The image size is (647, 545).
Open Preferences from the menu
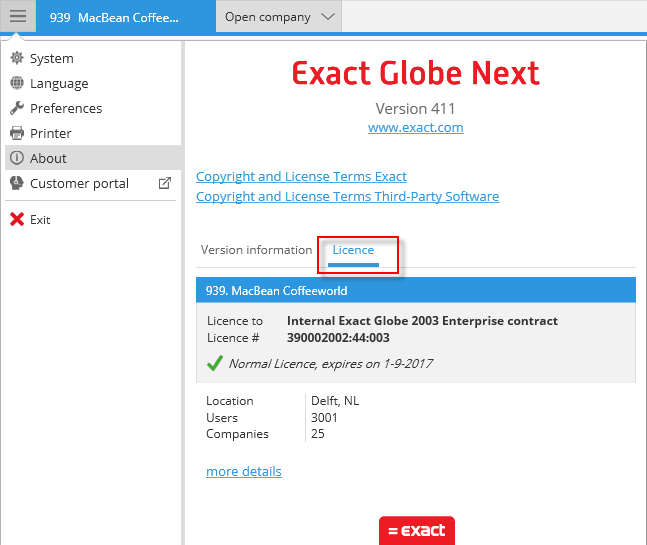point(93,108)
